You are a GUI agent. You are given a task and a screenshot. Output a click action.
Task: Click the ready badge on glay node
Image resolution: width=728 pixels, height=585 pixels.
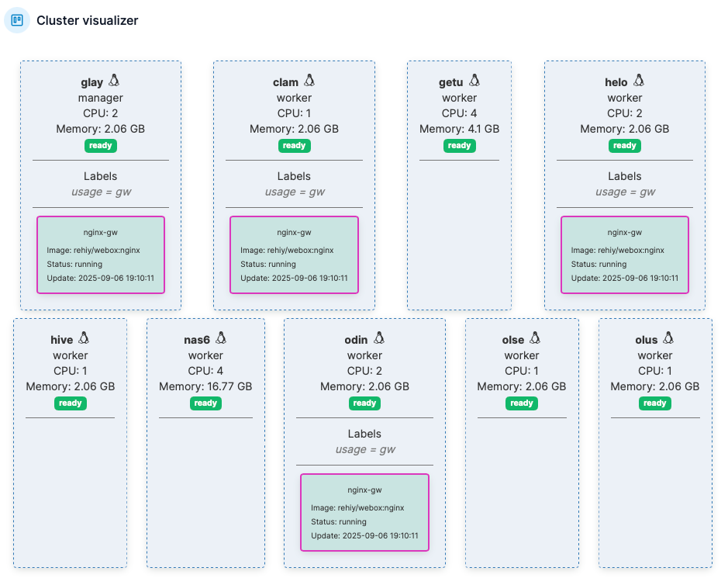click(100, 145)
